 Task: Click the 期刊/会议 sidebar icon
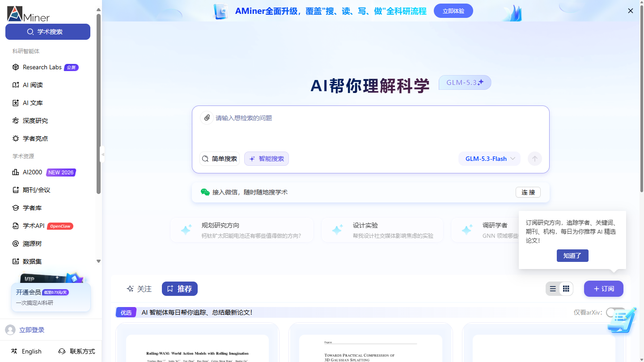point(15,190)
